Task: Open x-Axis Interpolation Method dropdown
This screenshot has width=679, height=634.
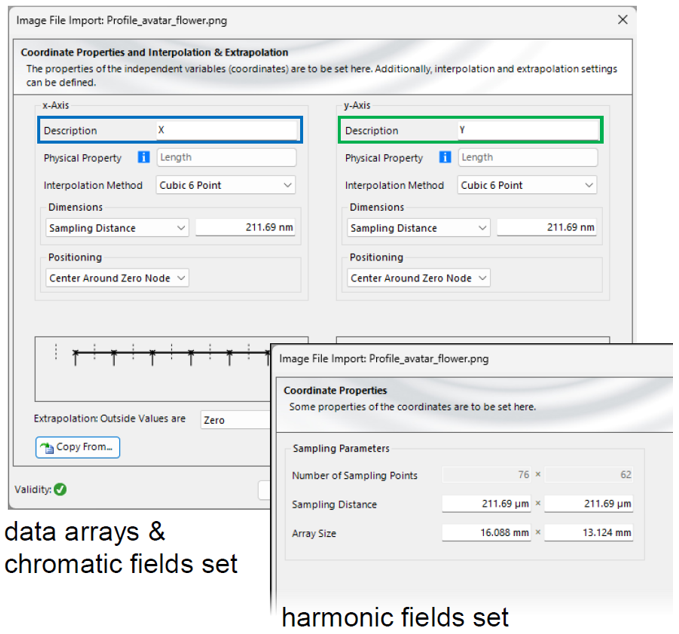Action: point(226,185)
